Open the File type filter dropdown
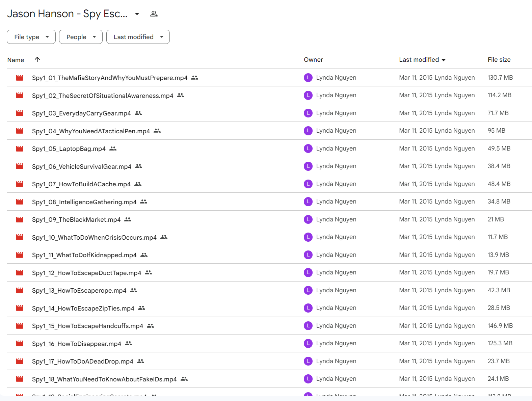 pyautogui.click(x=31, y=37)
